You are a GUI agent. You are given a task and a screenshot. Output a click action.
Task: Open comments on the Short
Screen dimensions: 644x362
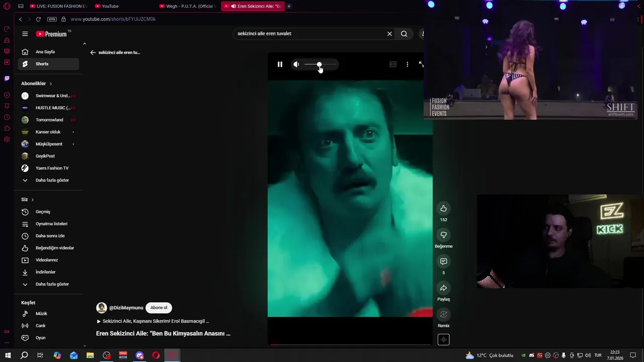[x=443, y=261]
